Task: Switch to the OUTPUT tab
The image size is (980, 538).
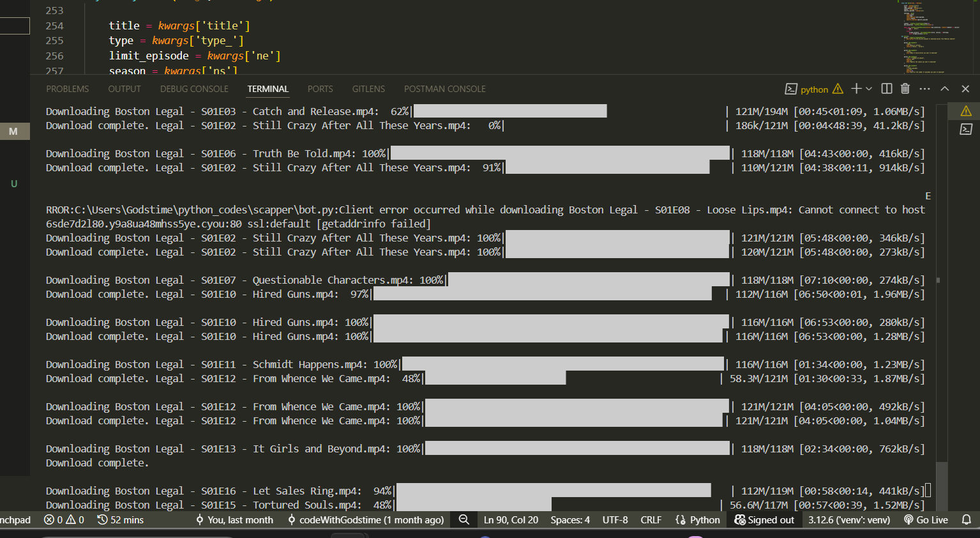Action: pos(124,89)
